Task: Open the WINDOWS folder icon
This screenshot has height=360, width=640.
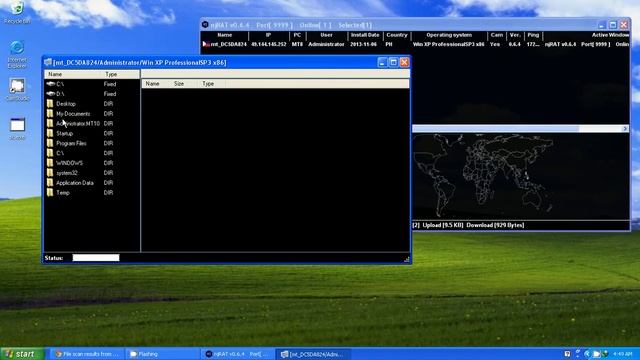Action: (50, 163)
